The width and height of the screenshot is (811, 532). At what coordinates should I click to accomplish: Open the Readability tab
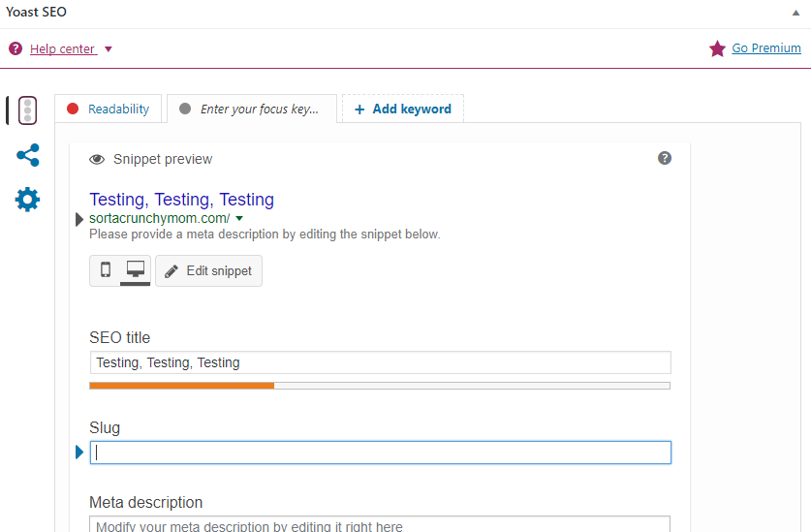tap(109, 109)
